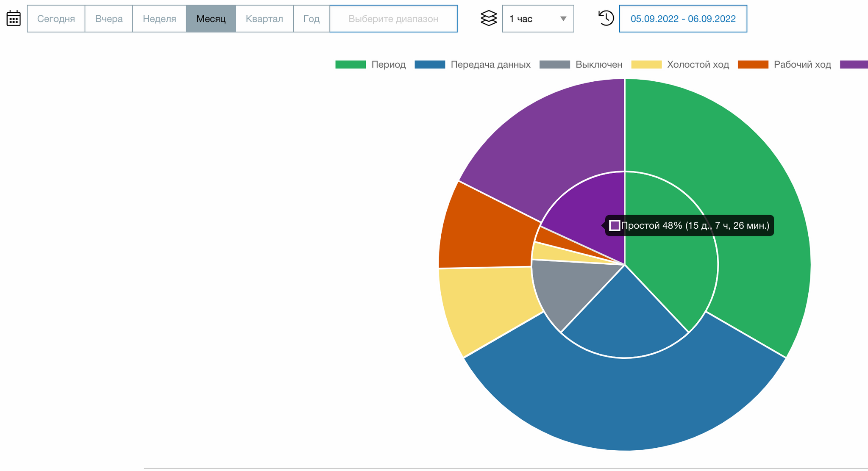868x471 pixels.
Task: Choose the Квартал period
Action: (x=264, y=19)
